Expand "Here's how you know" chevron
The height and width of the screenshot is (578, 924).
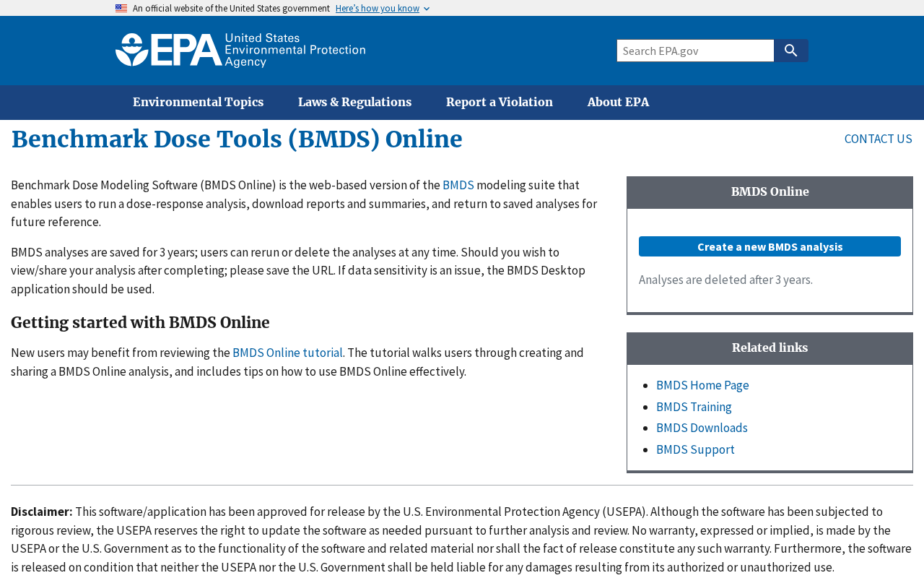427,9
